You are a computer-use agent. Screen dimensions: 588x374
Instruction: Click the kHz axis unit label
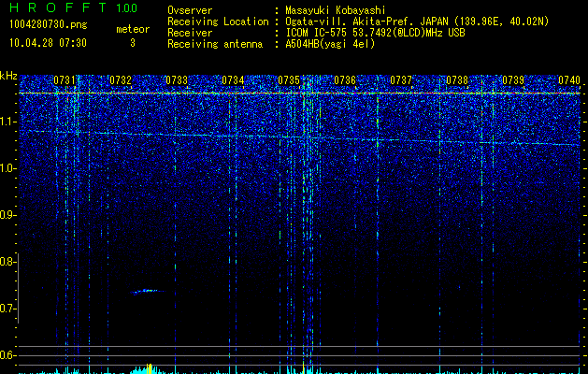click(x=8, y=76)
